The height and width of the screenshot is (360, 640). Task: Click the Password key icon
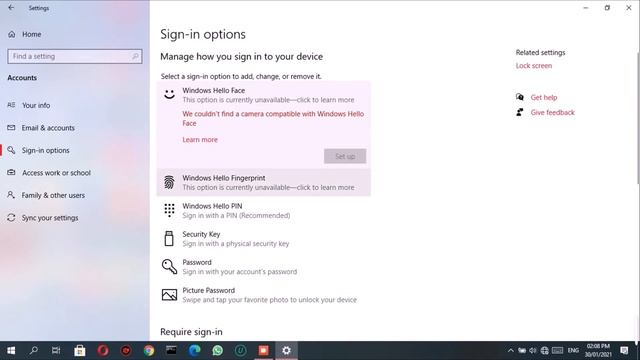[x=169, y=267]
